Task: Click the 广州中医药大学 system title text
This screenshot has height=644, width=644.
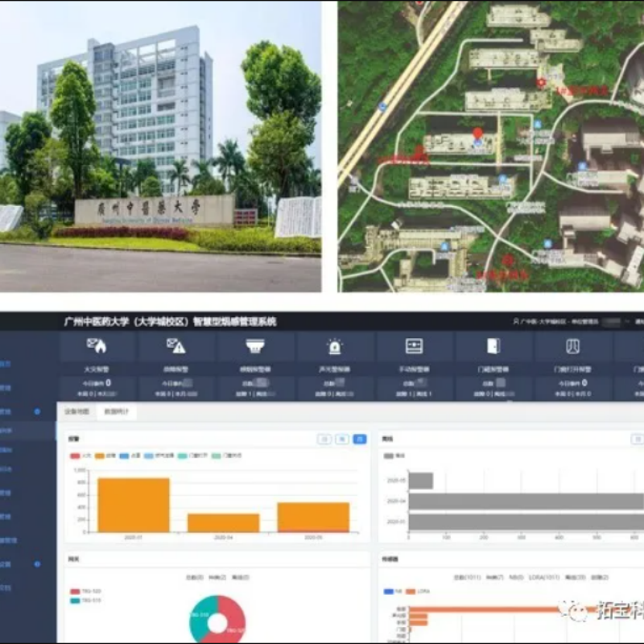Action: point(170,321)
